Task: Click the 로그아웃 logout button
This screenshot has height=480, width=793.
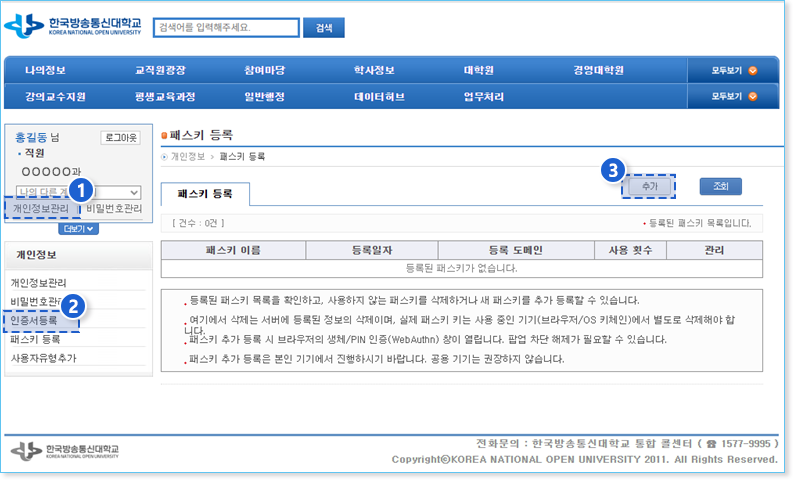Action: 121,138
